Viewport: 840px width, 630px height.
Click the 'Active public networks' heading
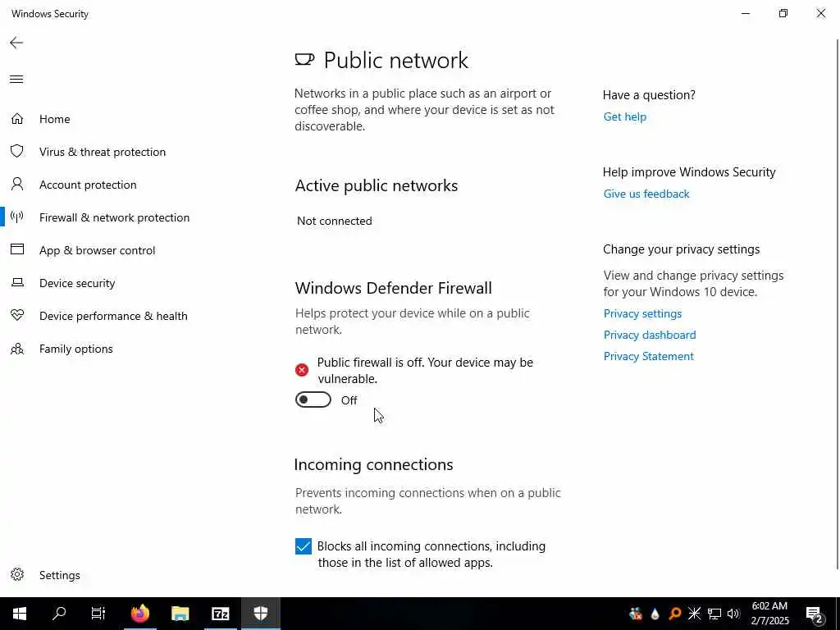click(x=376, y=185)
